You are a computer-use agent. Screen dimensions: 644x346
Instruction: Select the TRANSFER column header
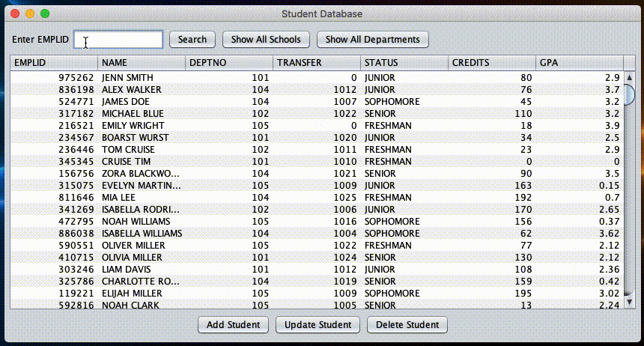tap(317, 63)
